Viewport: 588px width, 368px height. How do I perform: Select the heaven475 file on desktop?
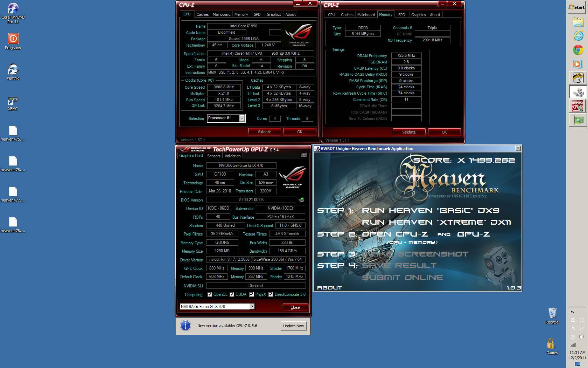(x=13, y=133)
